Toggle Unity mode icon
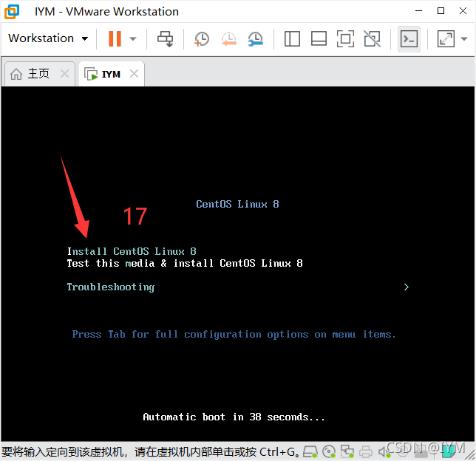Screen dimensions: 476x461 click(373, 39)
